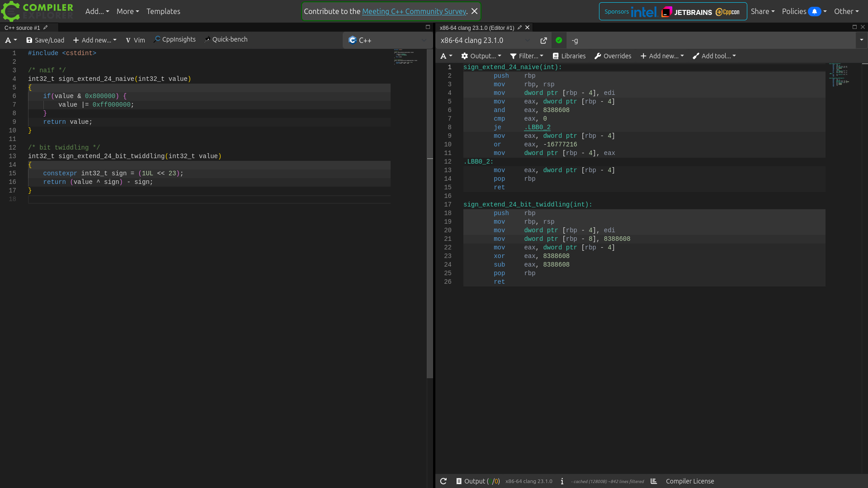
Task: Open the Other menu
Action: click(846, 11)
